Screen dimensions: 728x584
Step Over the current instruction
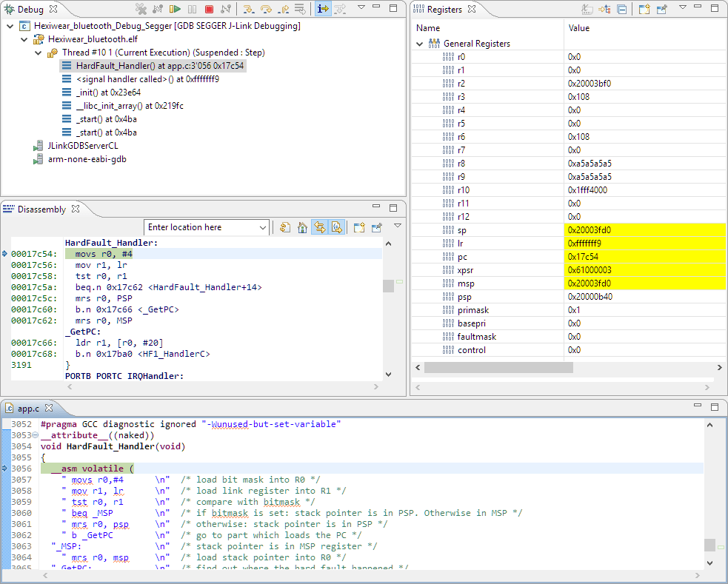[x=265, y=10]
